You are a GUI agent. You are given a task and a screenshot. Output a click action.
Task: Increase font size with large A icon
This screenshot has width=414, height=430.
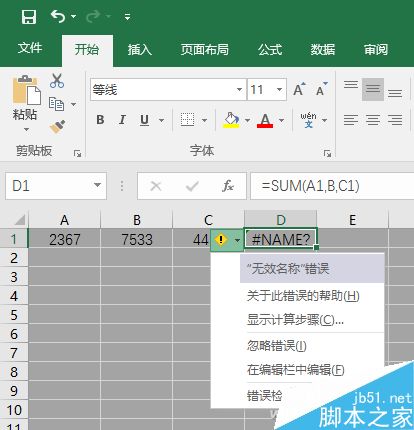pyautogui.click(x=299, y=89)
